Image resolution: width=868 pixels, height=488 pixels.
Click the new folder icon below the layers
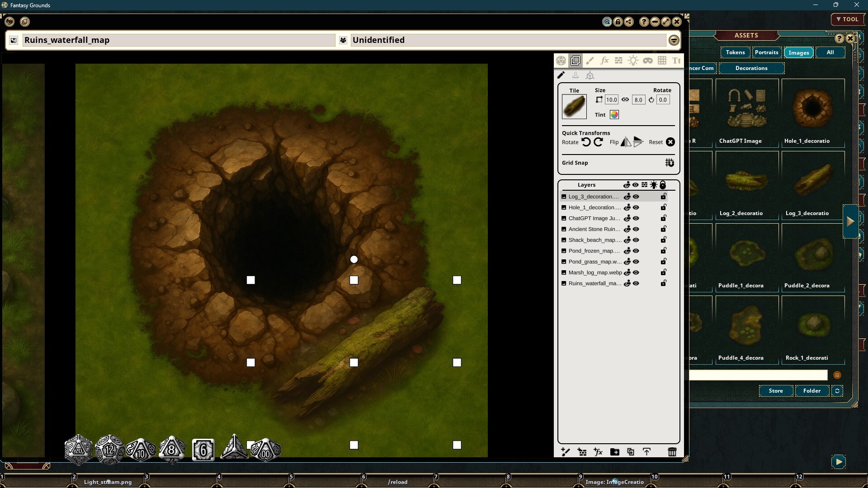coord(614,452)
